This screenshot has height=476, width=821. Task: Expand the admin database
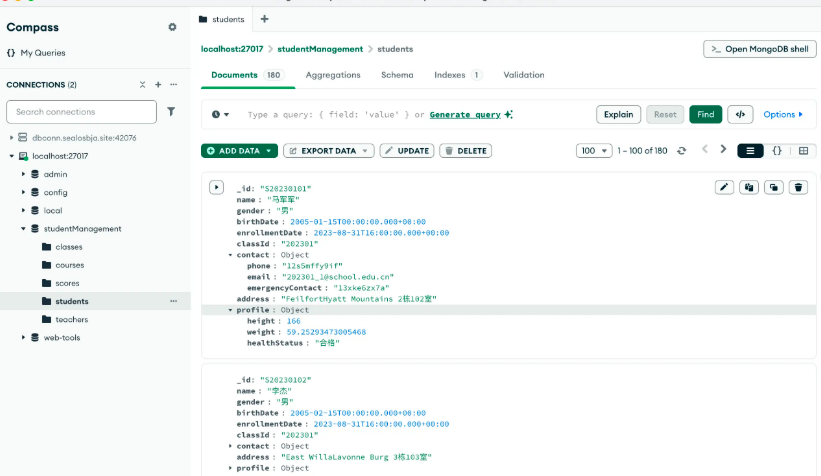click(x=23, y=174)
